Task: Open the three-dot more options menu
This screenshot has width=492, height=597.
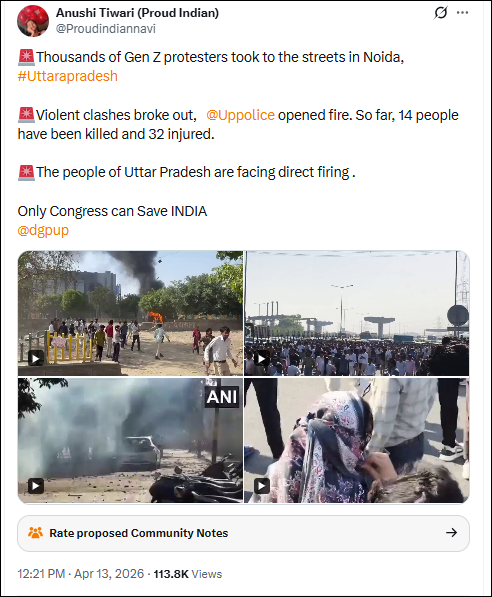Action: pyautogui.click(x=462, y=13)
